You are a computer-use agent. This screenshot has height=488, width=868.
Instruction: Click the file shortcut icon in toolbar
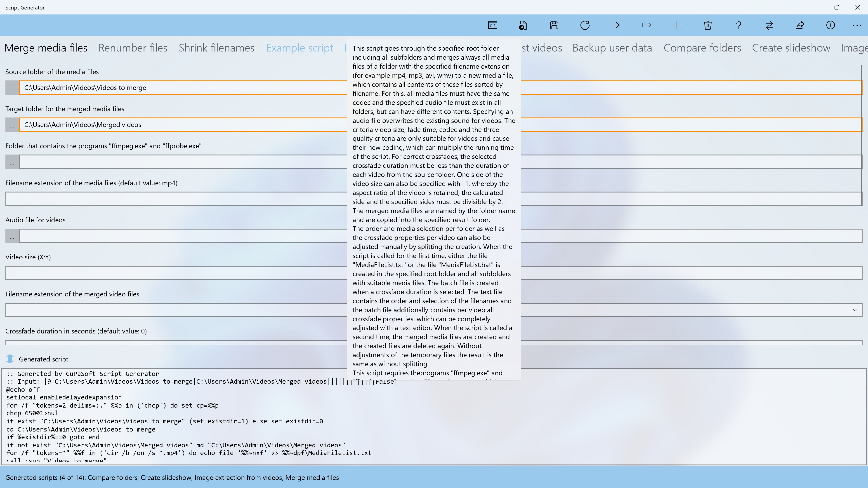coord(523,25)
